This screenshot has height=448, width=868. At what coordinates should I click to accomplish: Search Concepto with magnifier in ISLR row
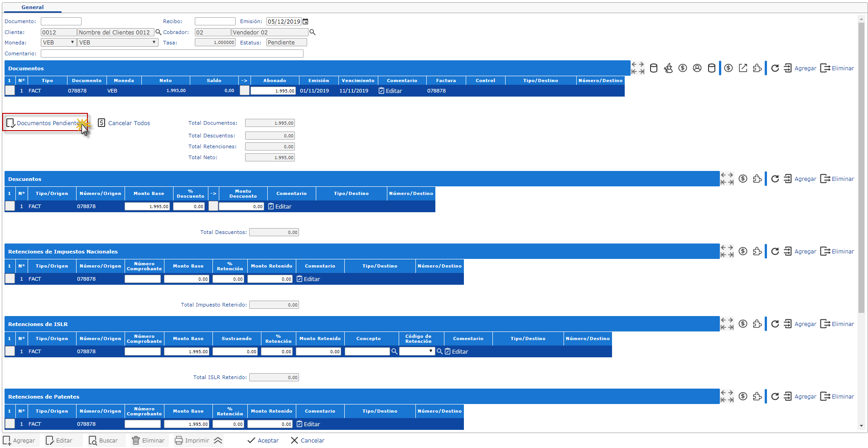pyautogui.click(x=395, y=351)
